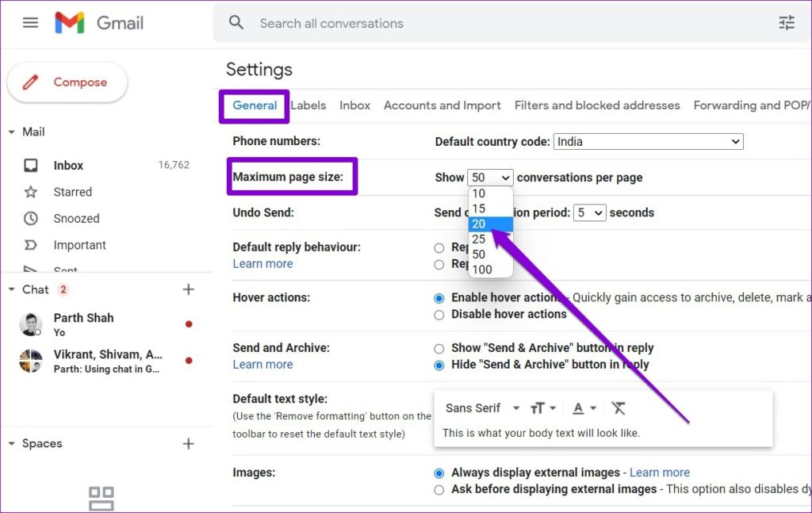Open Learn more under Send and Archive
This screenshot has height=513, width=812.
click(x=262, y=364)
